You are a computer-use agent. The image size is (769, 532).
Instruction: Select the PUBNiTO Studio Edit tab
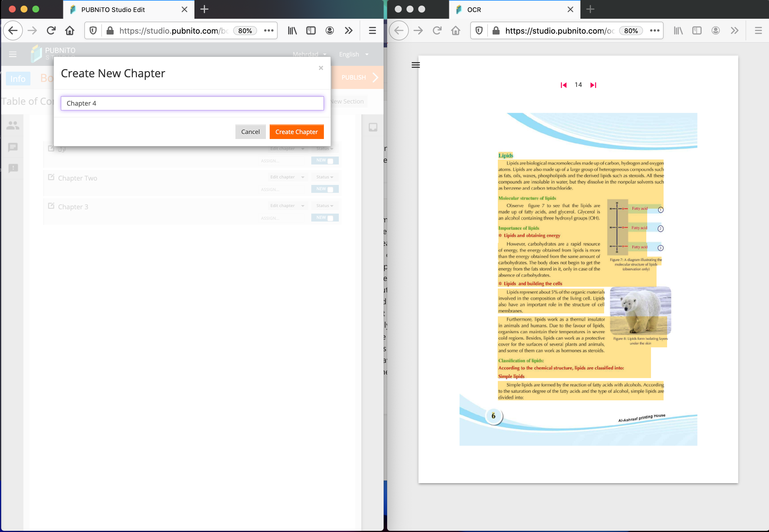(129, 9)
